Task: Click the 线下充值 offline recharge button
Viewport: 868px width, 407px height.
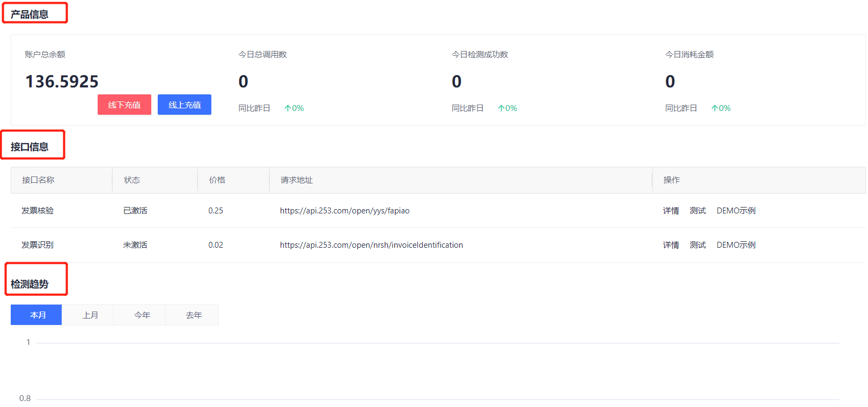Action: coord(124,105)
